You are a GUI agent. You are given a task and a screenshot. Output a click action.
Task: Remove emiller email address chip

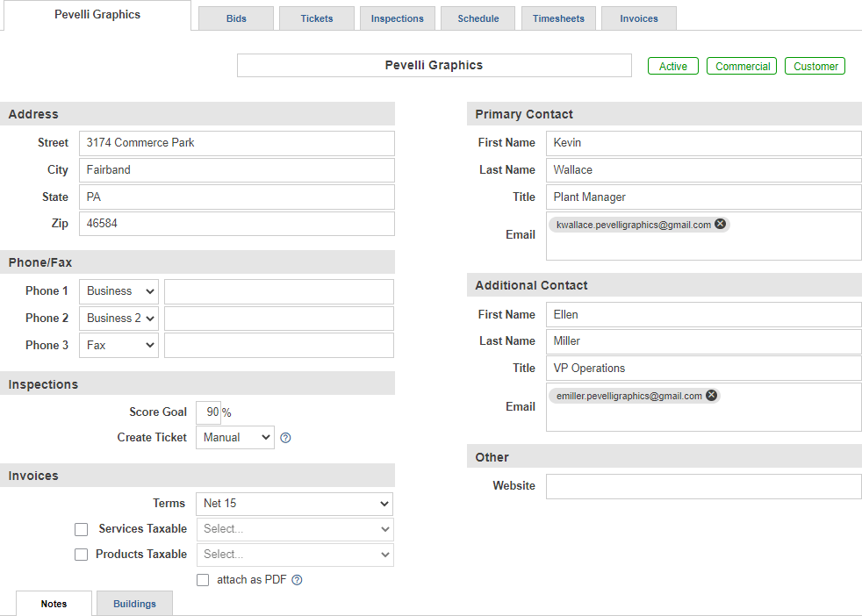[x=711, y=396]
